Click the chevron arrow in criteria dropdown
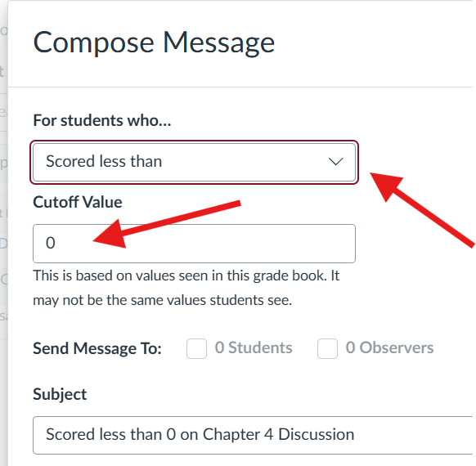This screenshot has height=466, width=476. [336, 161]
